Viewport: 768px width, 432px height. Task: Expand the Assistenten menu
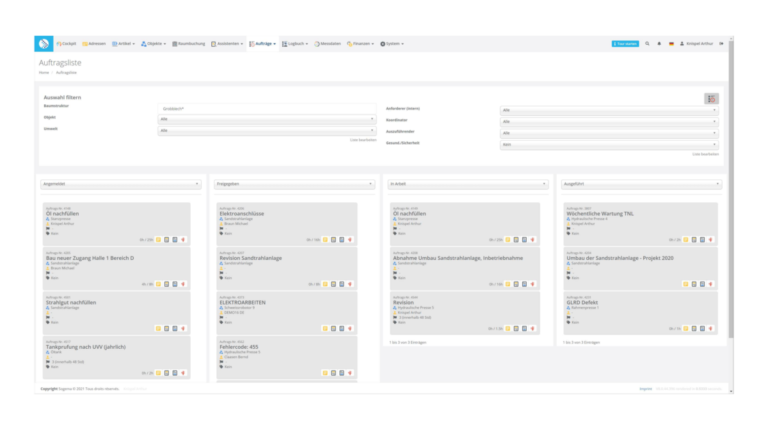227,44
